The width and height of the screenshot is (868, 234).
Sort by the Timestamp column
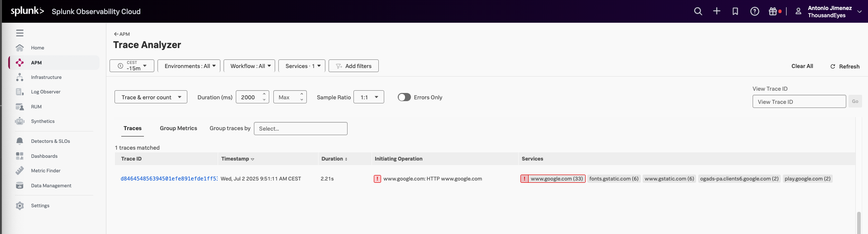[238, 159]
